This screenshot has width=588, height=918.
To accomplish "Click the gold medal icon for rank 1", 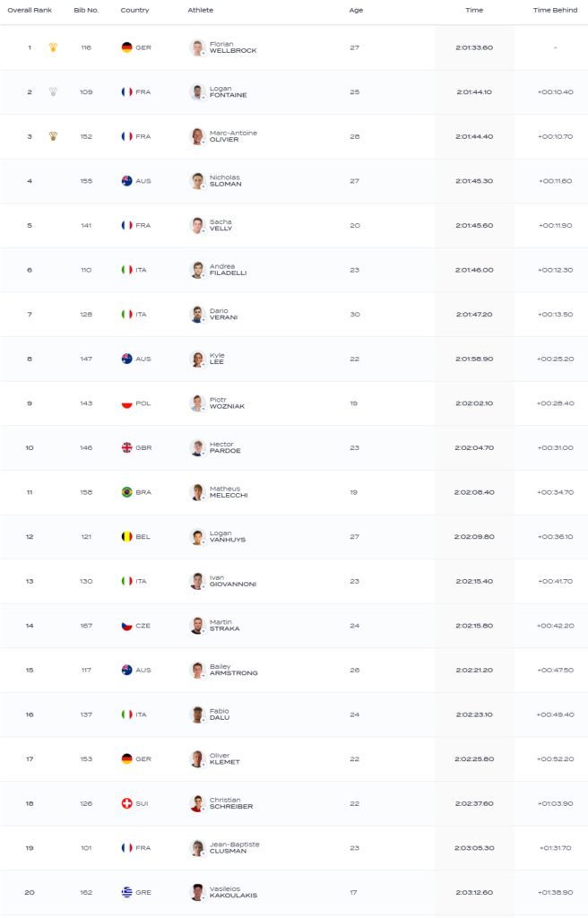I will tap(53, 48).
